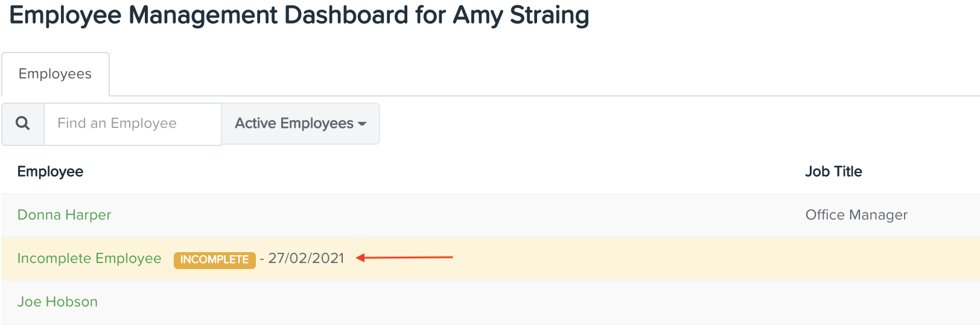Select the Office Manager job title cell

pos(856,215)
